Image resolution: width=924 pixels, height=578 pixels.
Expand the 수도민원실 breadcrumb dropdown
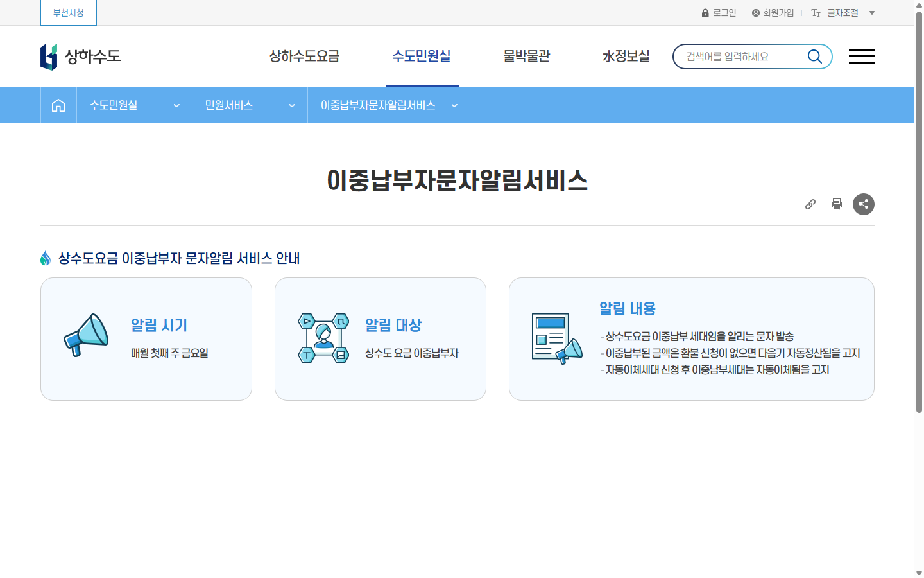click(134, 105)
